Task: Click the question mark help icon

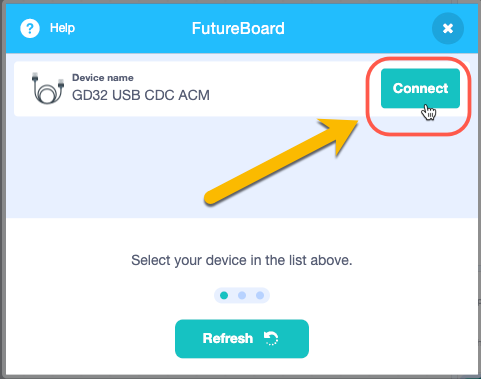Action: pyautogui.click(x=30, y=28)
